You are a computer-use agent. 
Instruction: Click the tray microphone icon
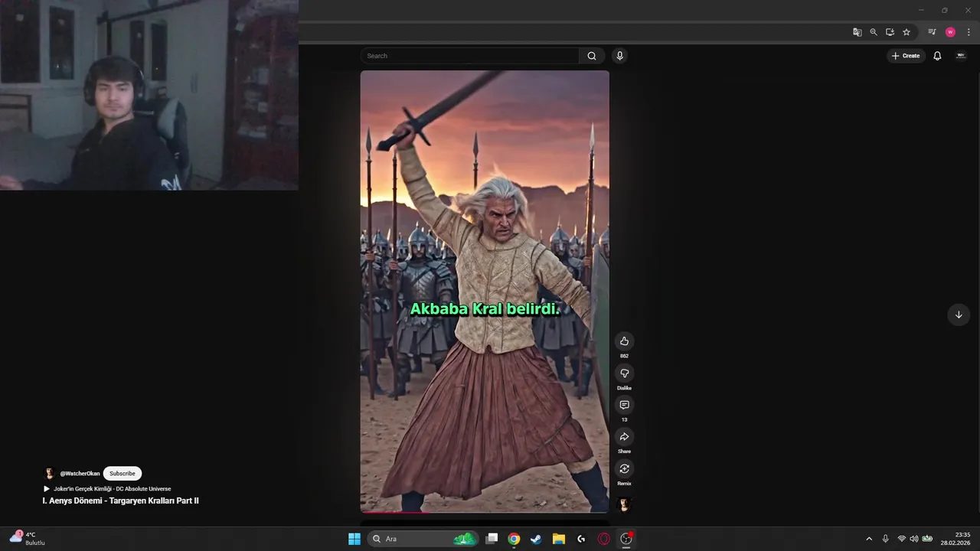886,539
